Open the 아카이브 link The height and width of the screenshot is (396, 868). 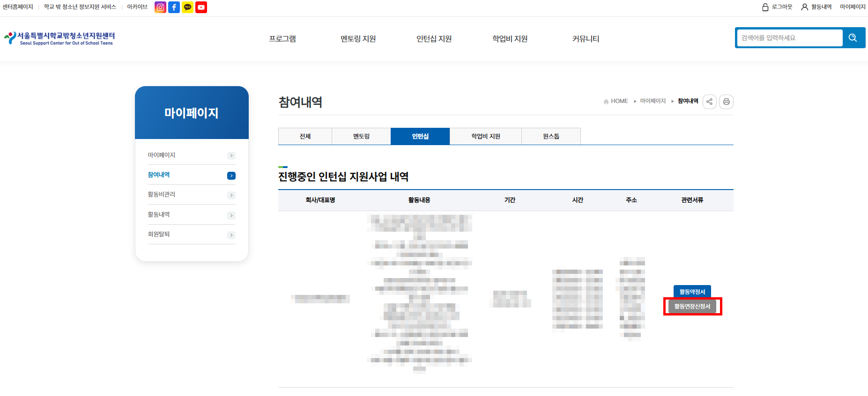coord(137,7)
